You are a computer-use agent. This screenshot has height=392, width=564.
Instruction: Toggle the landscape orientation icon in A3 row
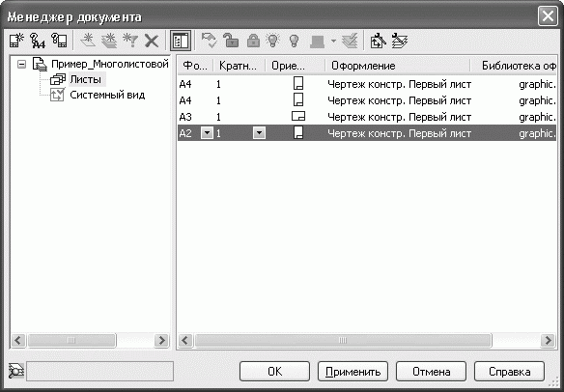point(298,117)
